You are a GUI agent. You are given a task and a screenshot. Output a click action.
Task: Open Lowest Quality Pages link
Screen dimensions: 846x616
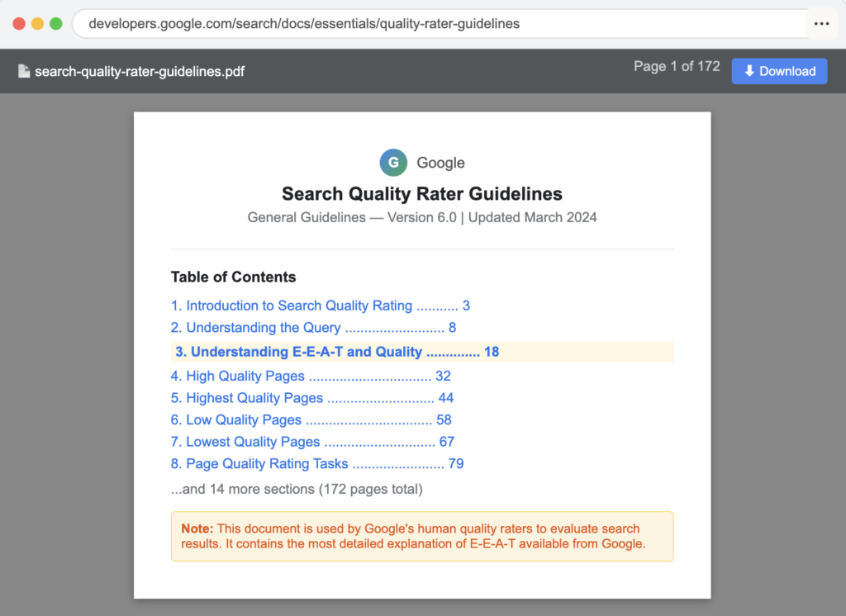pyautogui.click(x=313, y=442)
